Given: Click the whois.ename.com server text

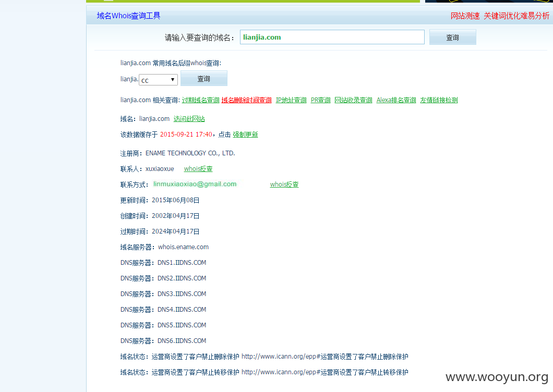Looking at the screenshot, I should [x=183, y=247].
